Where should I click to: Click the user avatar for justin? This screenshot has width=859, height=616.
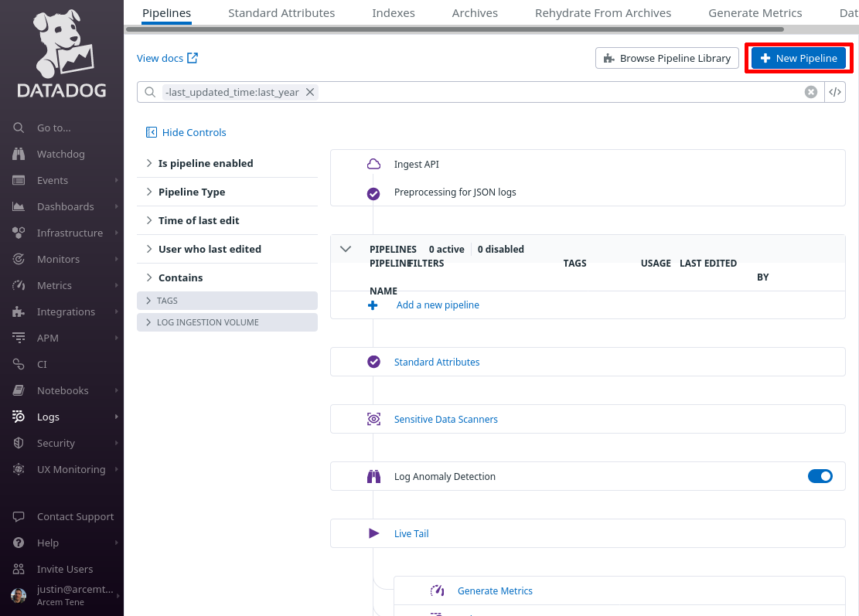[x=19, y=595]
